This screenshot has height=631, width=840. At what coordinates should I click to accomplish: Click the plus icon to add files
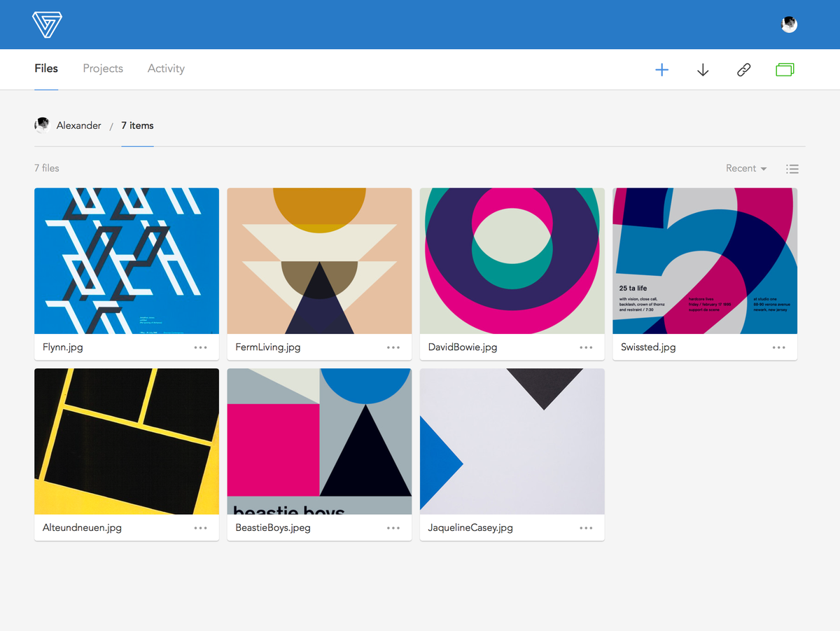pos(661,69)
